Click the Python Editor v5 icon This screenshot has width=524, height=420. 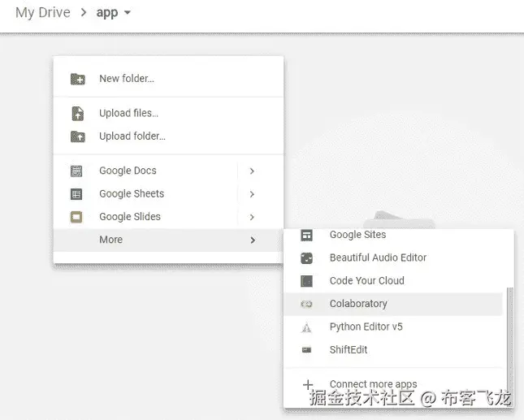point(306,327)
